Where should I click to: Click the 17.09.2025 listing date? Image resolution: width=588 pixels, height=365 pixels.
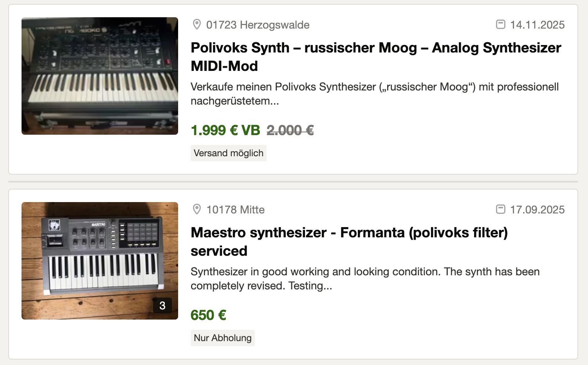point(537,210)
